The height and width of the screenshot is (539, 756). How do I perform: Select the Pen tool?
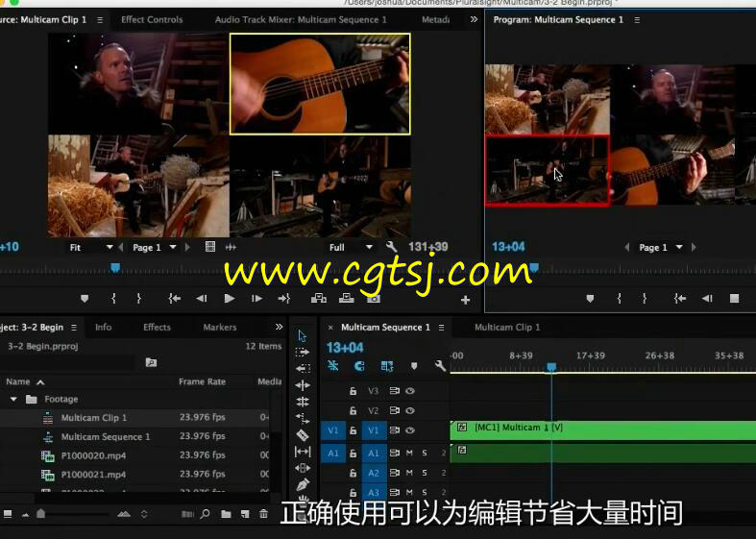click(x=303, y=484)
